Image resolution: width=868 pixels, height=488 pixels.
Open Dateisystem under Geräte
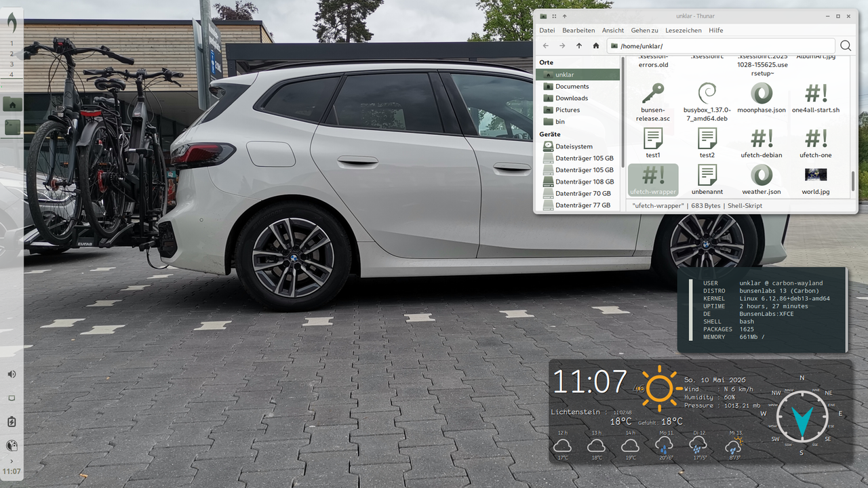578,146
